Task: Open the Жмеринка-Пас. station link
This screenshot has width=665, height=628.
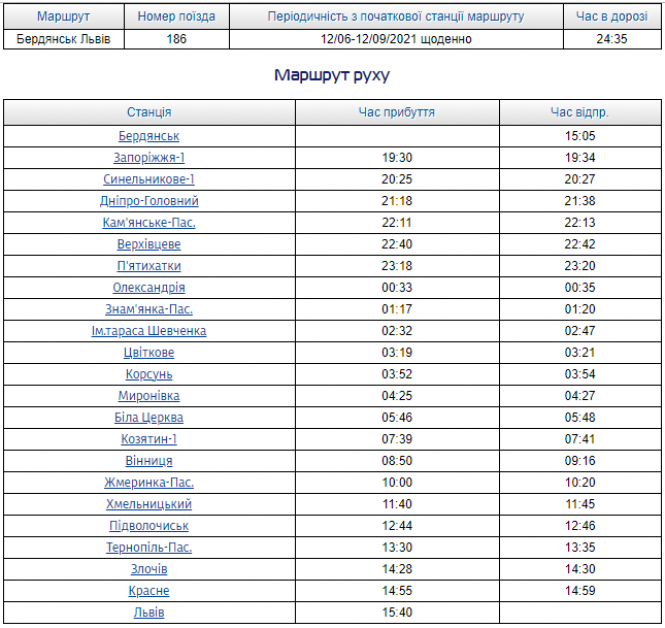Action: coord(149,482)
